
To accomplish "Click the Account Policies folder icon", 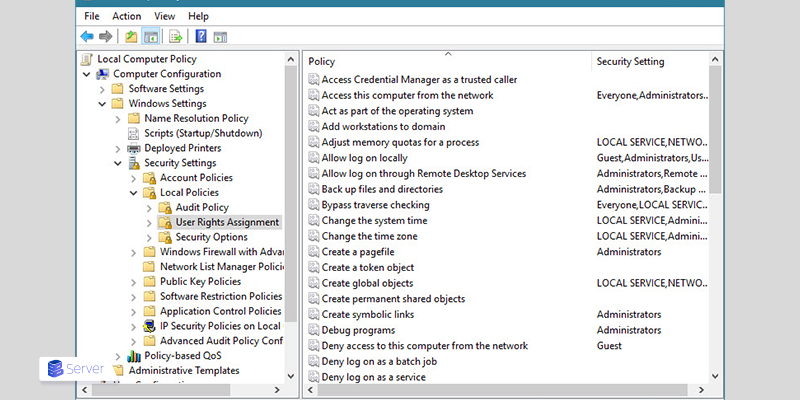I will click(x=149, y=178).
